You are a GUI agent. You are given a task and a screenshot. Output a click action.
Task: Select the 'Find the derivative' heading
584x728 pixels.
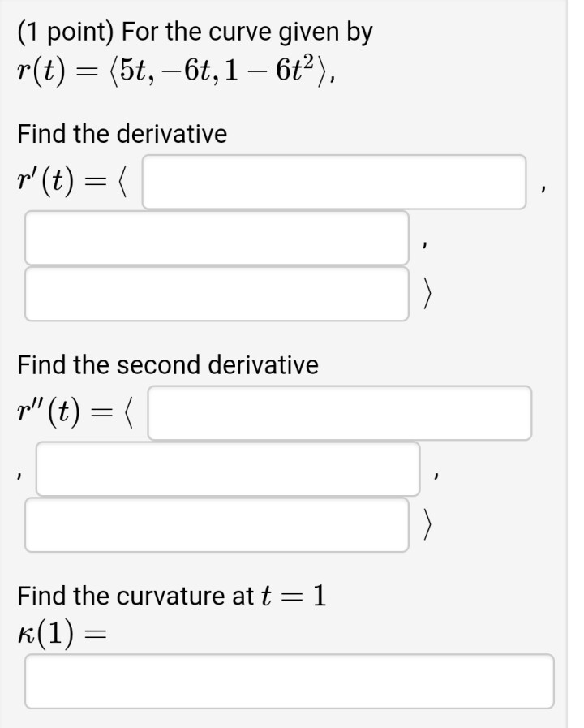click(x=122, y=134)
